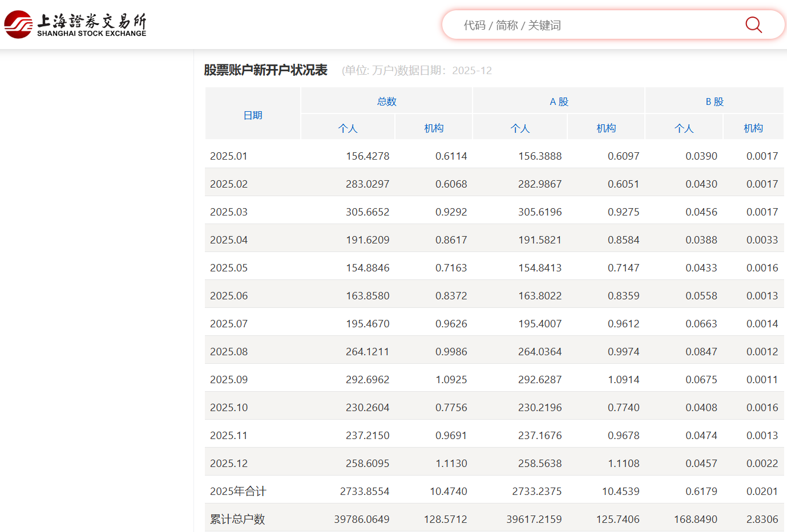Click the 机构 header under 总数
Viewport: 787px width, 532px height.
[434, 128]
